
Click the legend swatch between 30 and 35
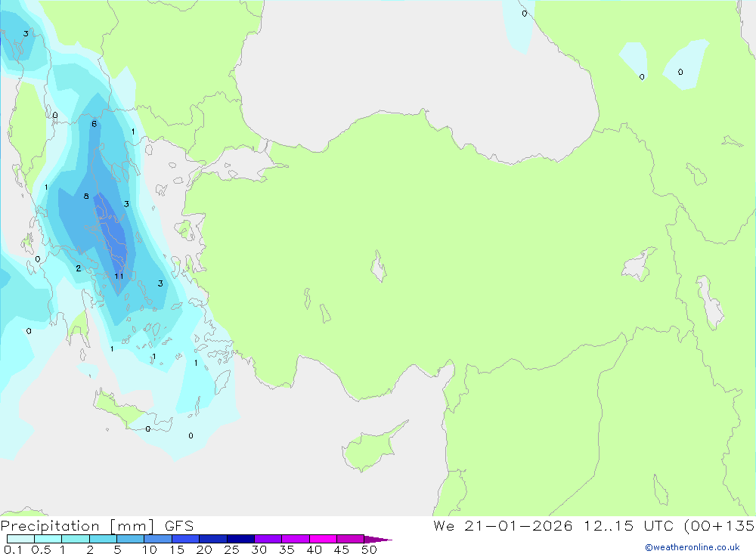tap(268, 539)
